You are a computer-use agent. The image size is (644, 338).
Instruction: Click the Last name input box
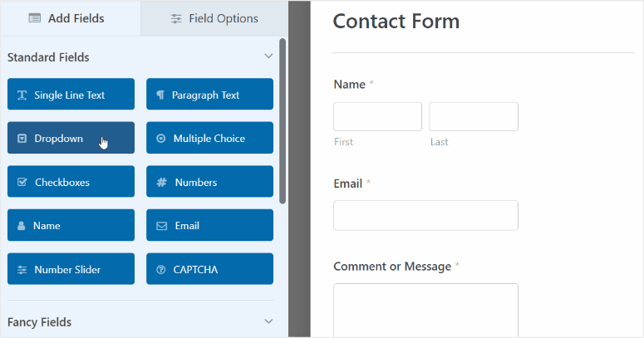coord(474,117)
